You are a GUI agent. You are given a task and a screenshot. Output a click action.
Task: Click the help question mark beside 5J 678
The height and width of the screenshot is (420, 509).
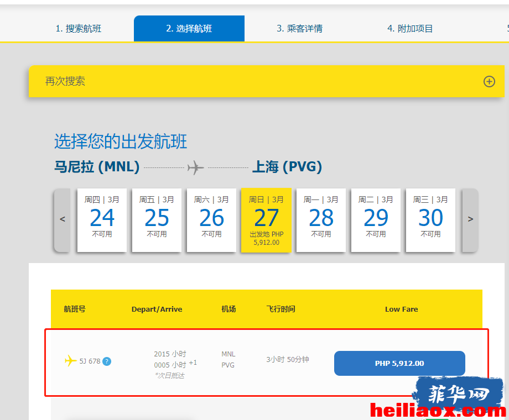coord(107,361)
